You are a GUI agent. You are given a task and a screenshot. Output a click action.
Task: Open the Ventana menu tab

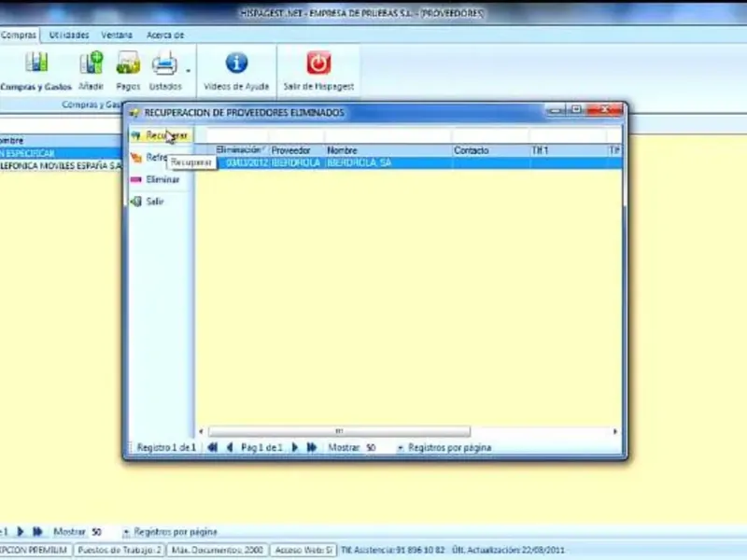coord(117,35)
